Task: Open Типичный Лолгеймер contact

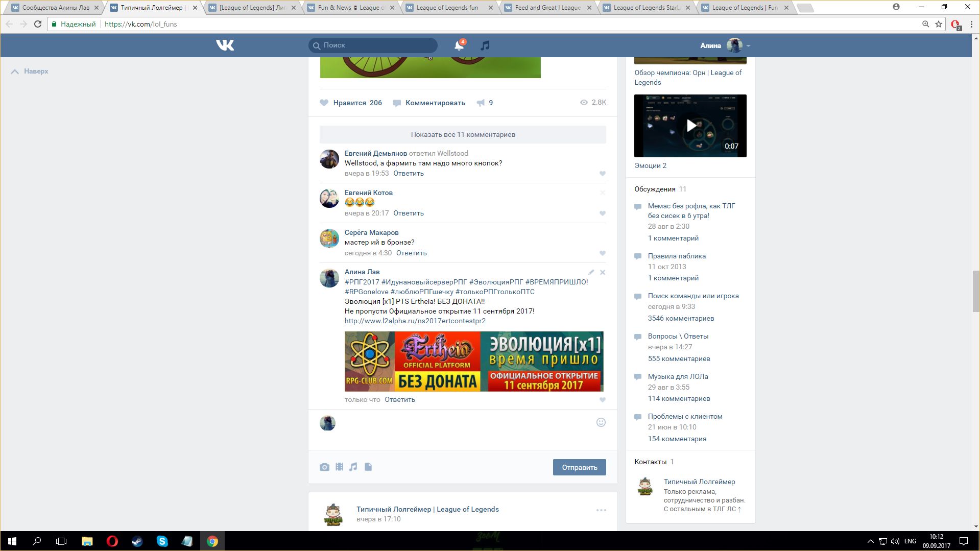Action: (x=699, y=482)
